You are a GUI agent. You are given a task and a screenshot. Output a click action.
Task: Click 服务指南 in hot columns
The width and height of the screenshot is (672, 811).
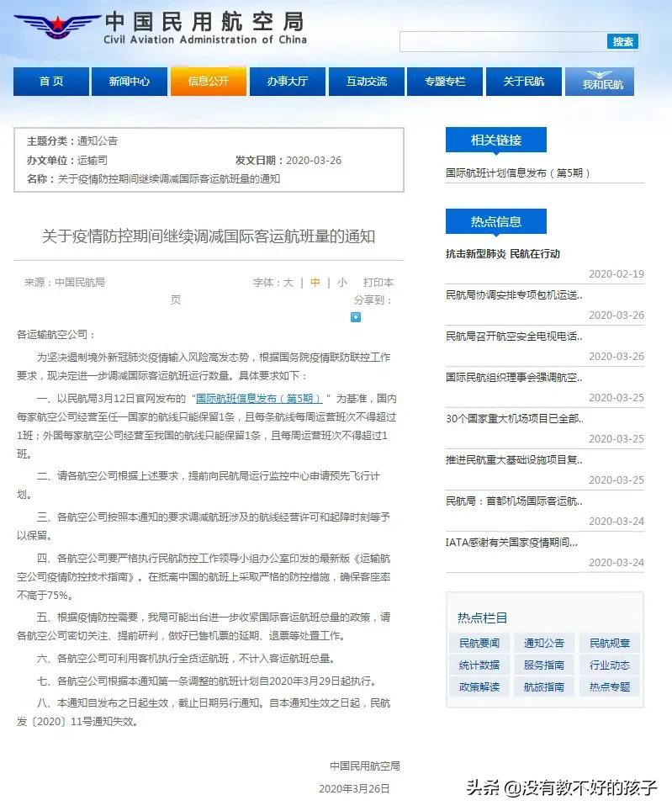[x=544, y=665]
